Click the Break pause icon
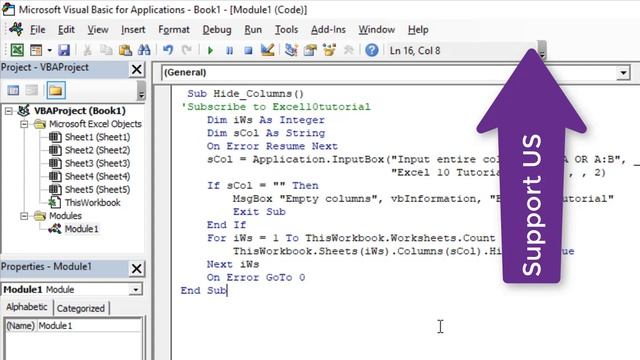This screenshot has height=360, width=640. pos(229,51)
